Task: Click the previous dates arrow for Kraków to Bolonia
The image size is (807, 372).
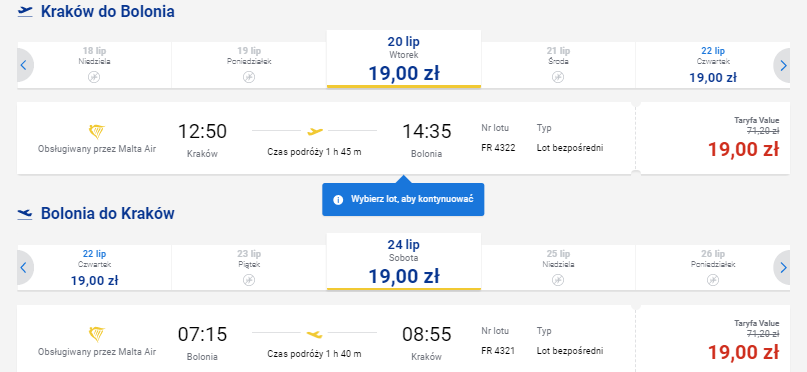Action: [x=24, y=65]
